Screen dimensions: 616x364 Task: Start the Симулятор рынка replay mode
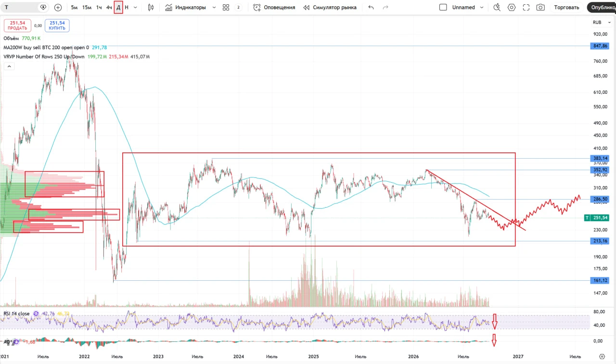(x=330, y=7)
